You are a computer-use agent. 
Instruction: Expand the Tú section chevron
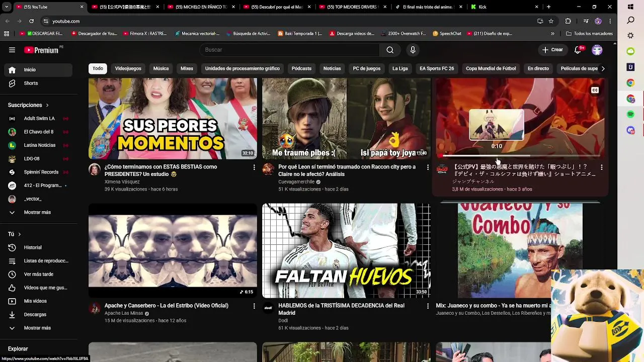click(20, 234)
